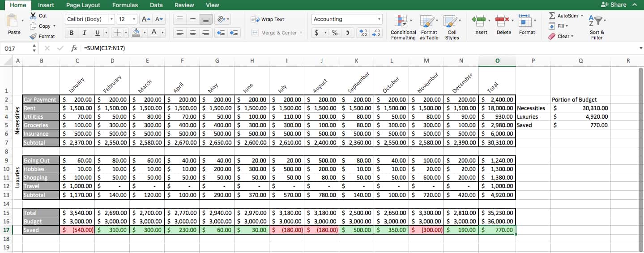Click the AutoSum button

[x=566, y=16]
